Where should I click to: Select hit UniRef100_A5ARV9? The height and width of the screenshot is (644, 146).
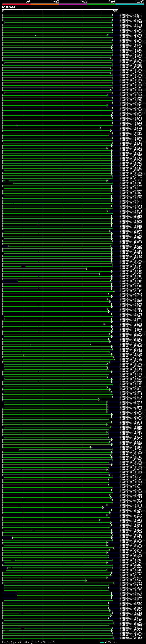(131, 67)
